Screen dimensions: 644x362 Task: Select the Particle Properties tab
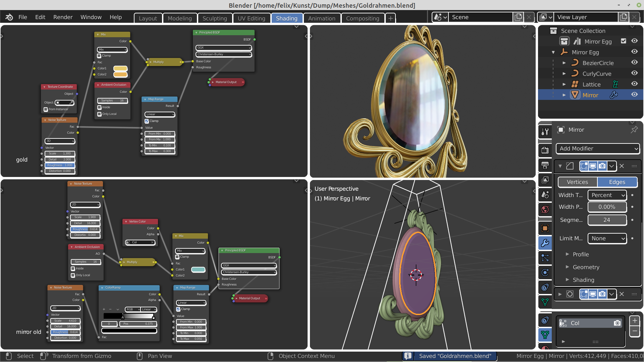tap(545, 258)
